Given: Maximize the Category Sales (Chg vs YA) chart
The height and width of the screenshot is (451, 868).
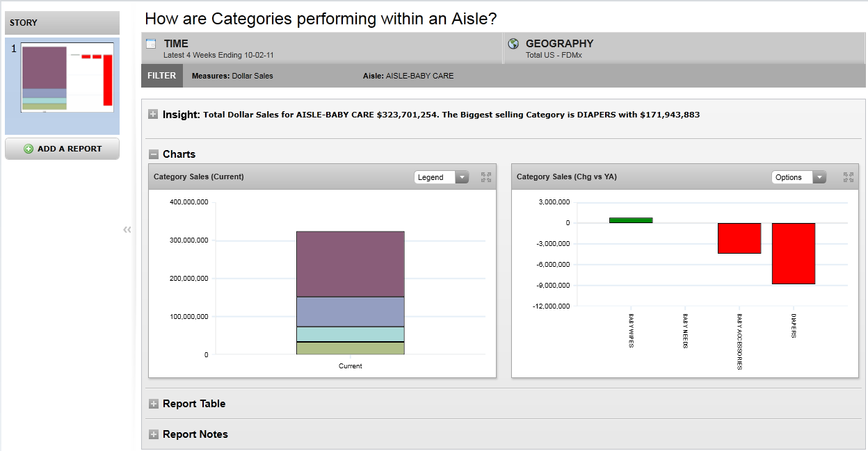Looking at the screenshot, I should (x=849, y=177).
